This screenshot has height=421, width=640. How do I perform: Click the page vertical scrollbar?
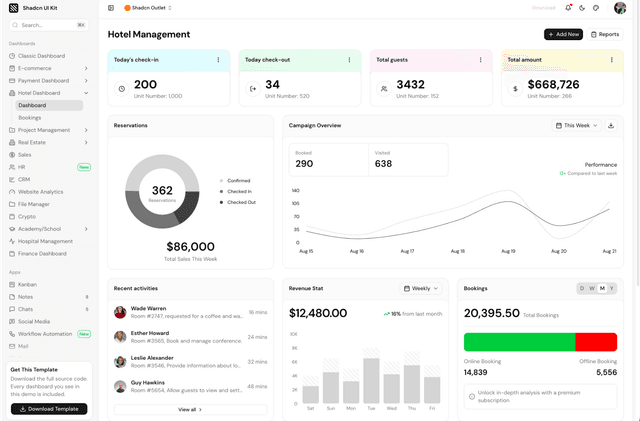click(637, 143)
